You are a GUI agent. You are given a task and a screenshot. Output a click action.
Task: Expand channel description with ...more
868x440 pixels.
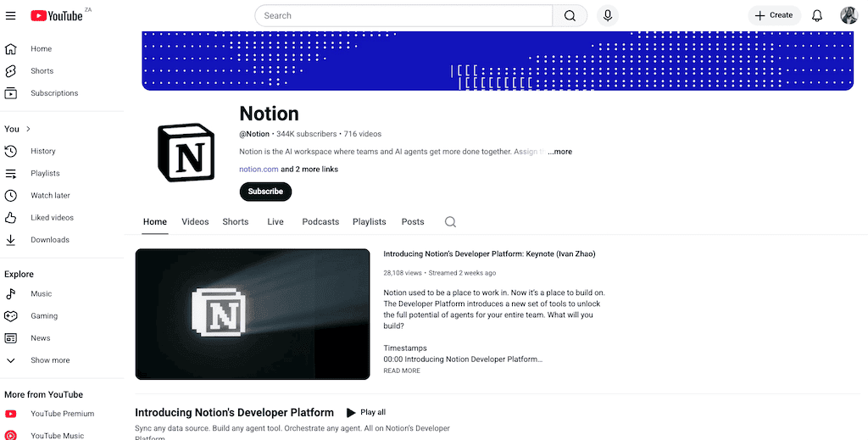[559, 152]
